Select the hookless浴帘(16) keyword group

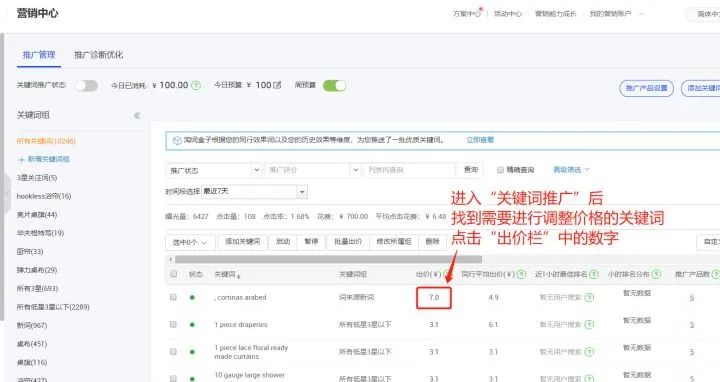point(44,197)
